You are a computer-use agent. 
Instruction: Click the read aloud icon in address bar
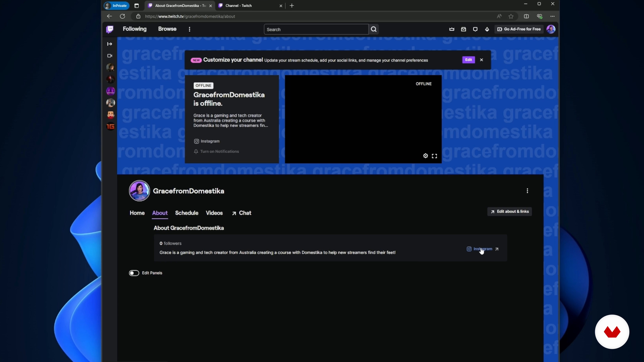(x=499, y=16)
